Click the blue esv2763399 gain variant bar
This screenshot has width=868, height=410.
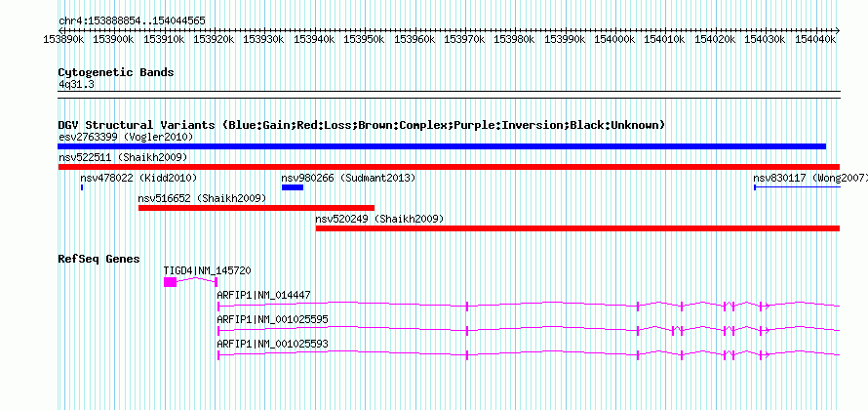click(x=442, y=146)
